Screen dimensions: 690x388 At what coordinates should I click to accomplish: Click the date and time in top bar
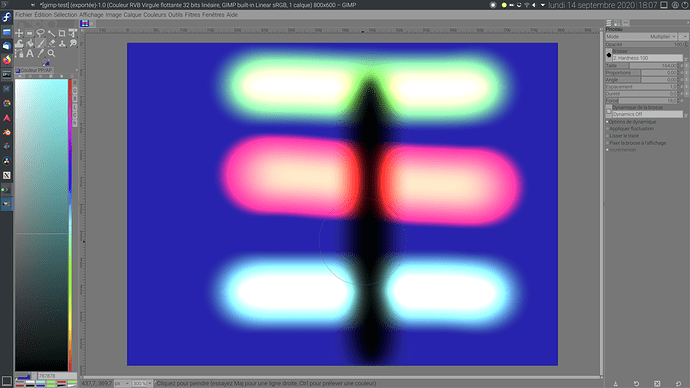[x=602, y=5]
